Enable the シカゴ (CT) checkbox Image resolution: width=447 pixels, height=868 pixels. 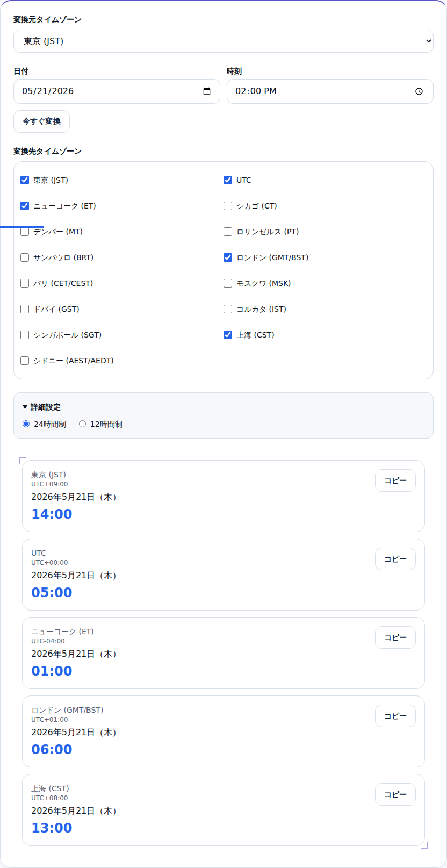point(228,206)
